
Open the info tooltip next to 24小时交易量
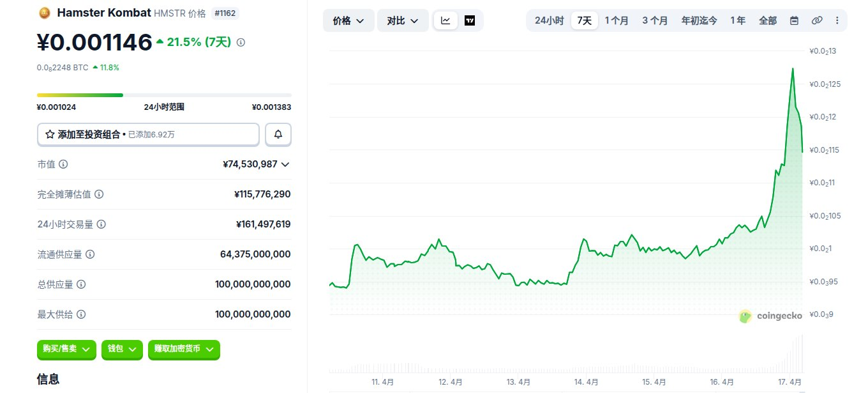pos(101,224)
